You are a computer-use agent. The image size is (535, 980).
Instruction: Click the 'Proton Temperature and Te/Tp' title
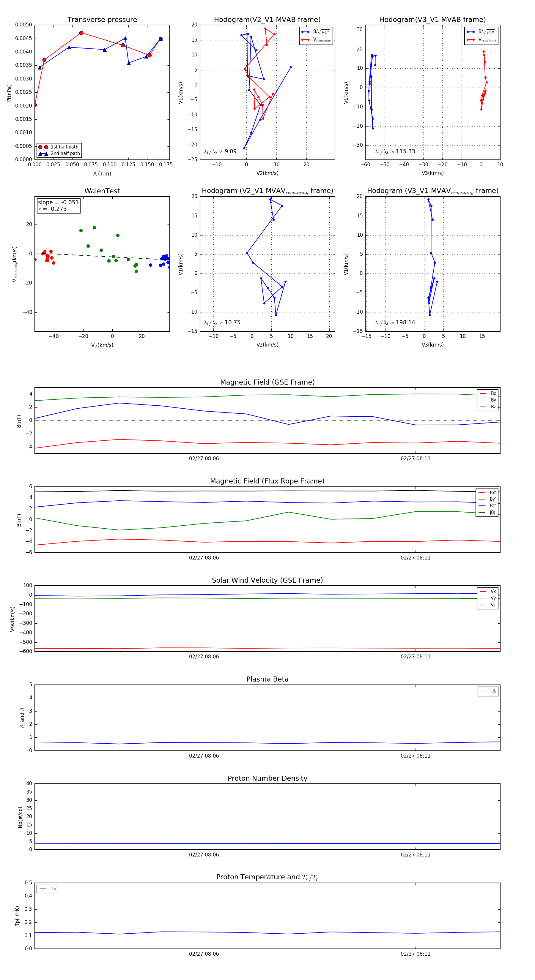(267, 877)
